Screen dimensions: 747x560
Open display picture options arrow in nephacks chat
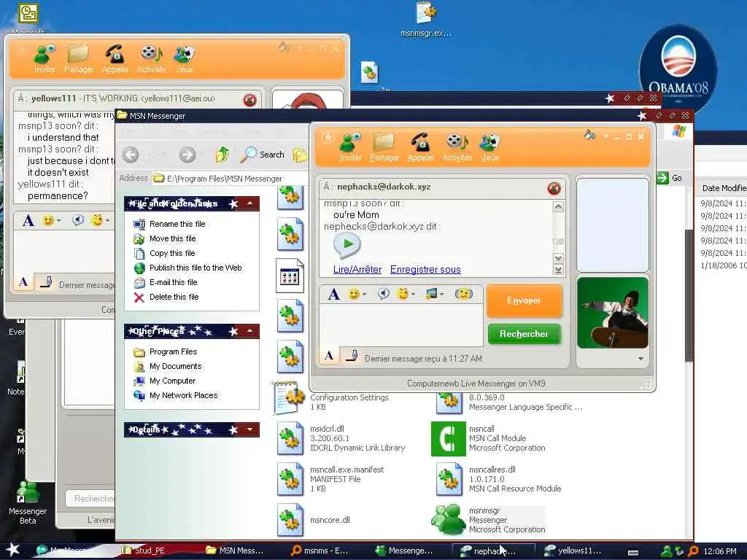[640, 359]
